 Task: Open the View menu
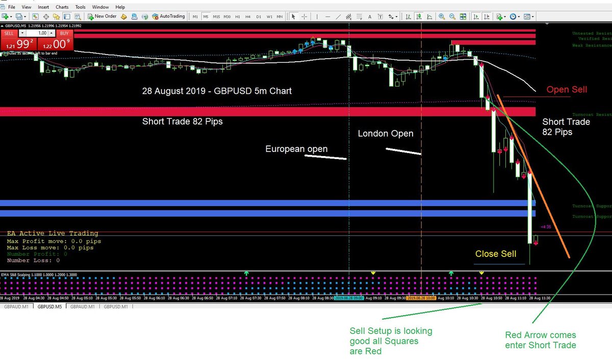pyautogui.click(x=27, y=7)
